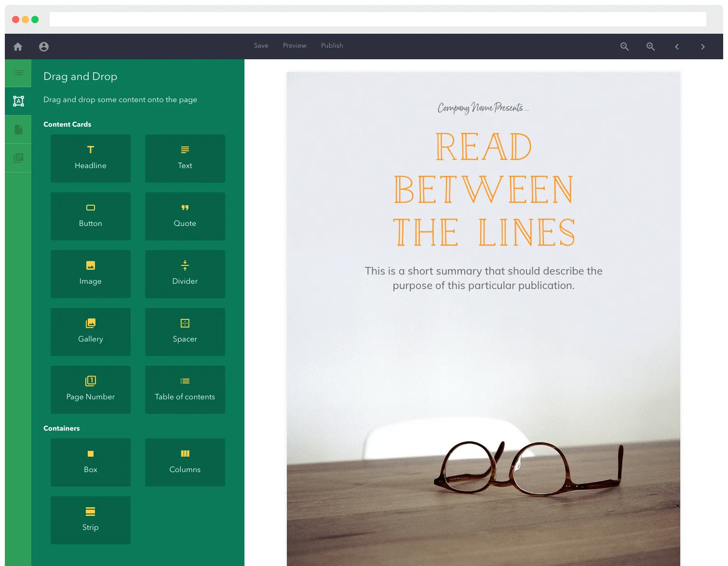This screenshot has height=566, width=728.
Task: Maximize the window with green button
Action: coord(35,19)
